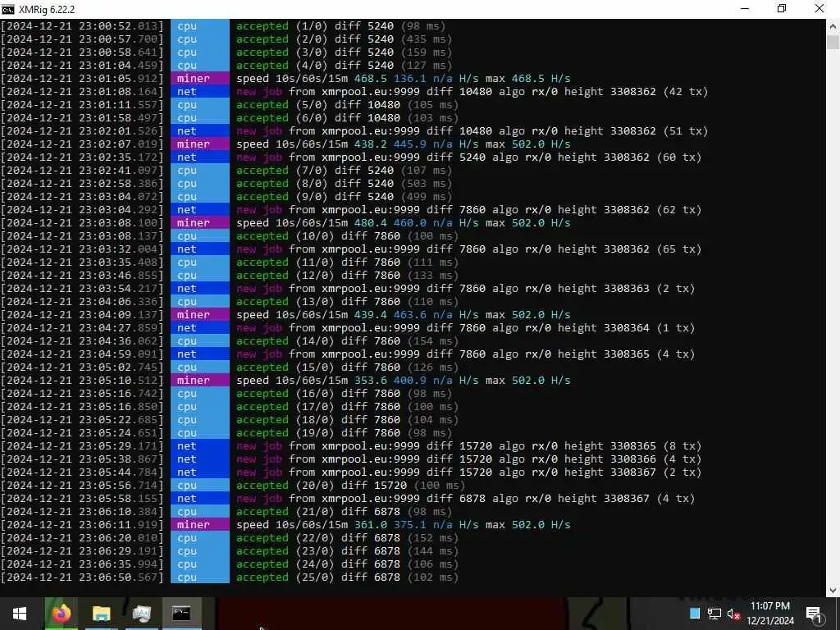Image resolution: width=840 pixels, height=630 pixels.
Task: Click the new job line at 23:04:59
Action: 348,354
